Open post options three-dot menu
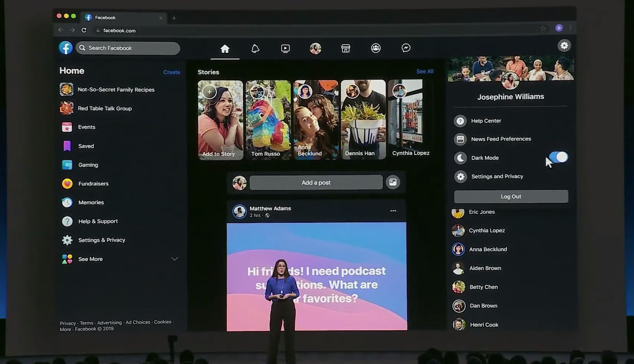 coord(393,211)
